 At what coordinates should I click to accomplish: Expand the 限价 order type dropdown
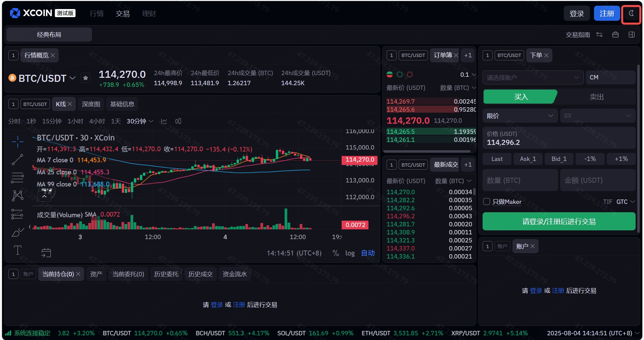pyautogui.click(x=519, y=116)
